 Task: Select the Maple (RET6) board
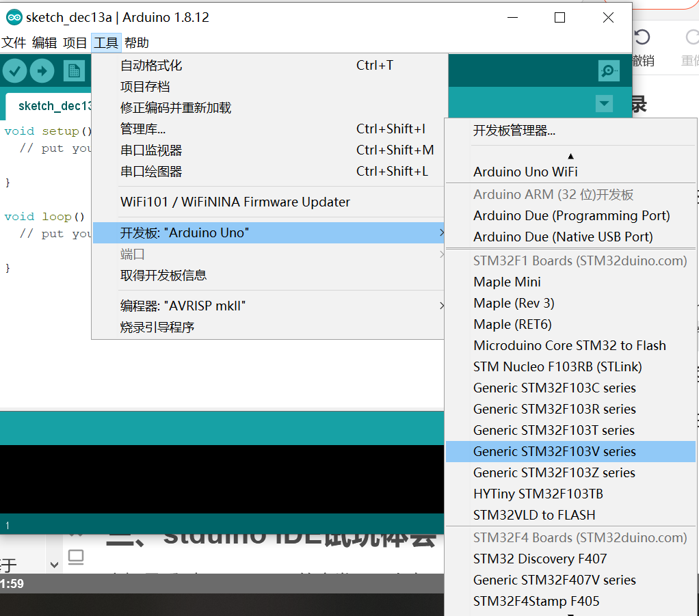[570, 324]
